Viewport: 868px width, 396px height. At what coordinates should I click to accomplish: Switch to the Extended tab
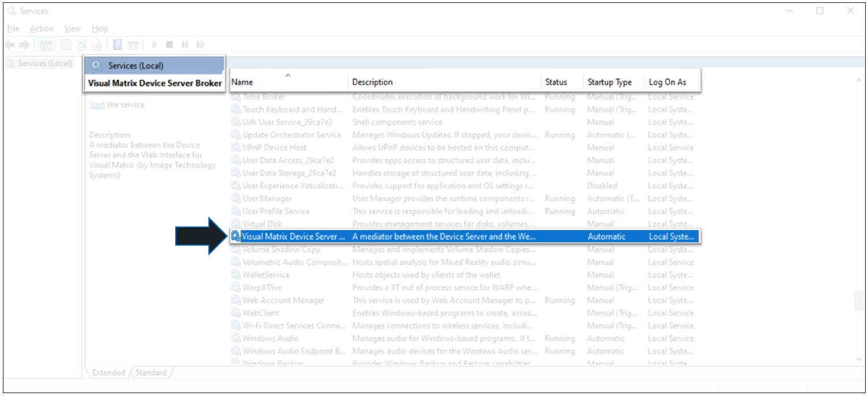coord(108,372)
